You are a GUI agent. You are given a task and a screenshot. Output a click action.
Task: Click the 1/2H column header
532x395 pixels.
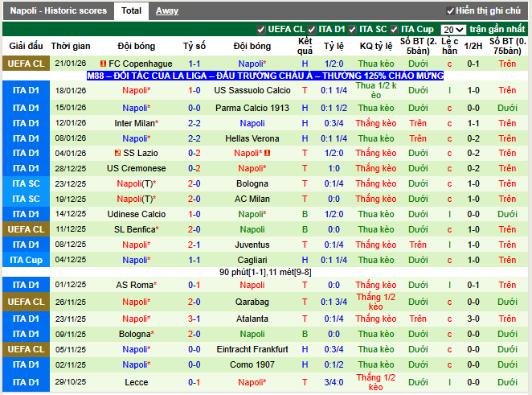(473, 46)
